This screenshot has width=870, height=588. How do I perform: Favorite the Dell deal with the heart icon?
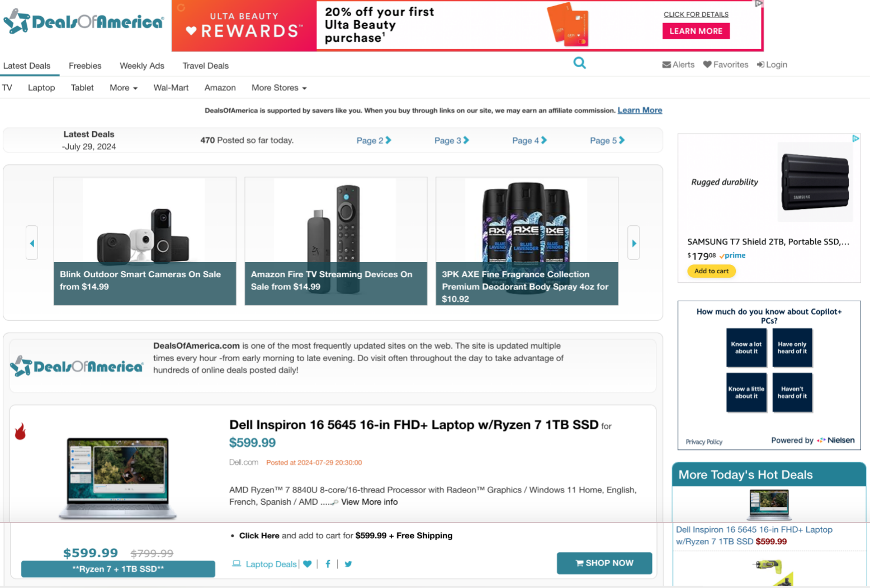pyautogui.click(x=308, y=564)
